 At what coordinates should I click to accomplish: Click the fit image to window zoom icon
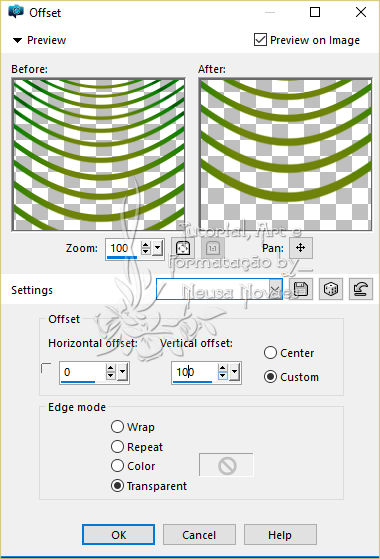click(183, 248)
